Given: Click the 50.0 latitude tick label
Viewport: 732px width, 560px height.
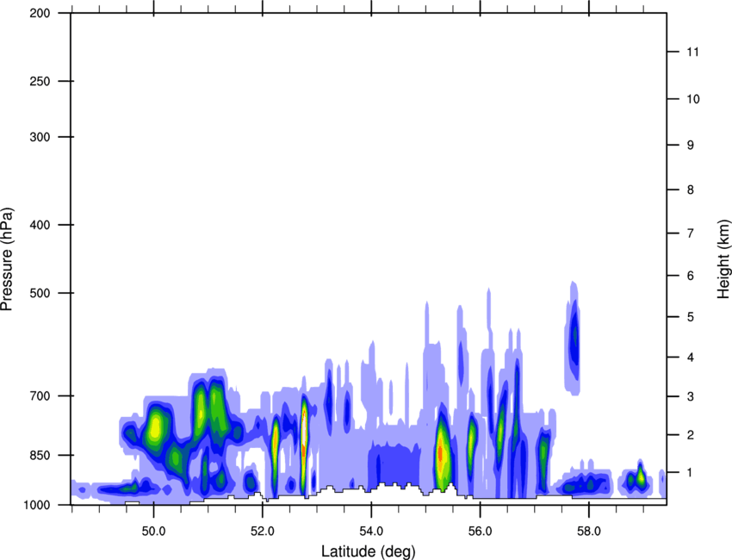Looking at the screenshot, I should [153, 532].
